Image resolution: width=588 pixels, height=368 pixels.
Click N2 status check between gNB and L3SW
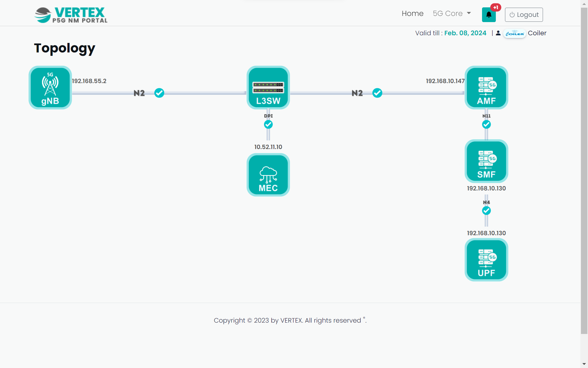(x=159, y=93)
